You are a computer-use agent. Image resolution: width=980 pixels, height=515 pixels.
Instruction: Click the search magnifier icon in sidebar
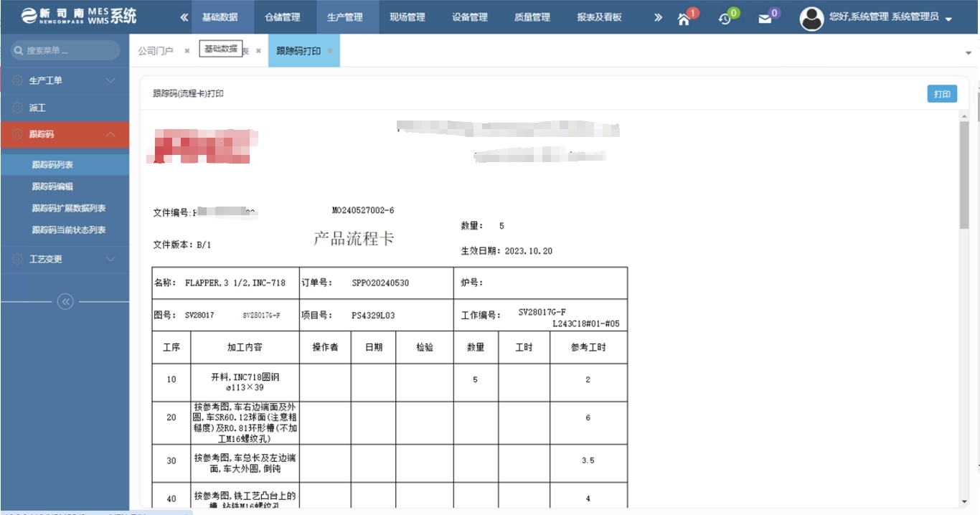coord(19,50)
